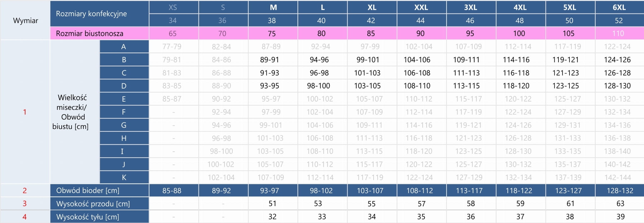Click the 'Rozmiary konfekcyjne' header cell
Image resolution: width=644 pixels, height=223 pixels.
coord(92,14)
